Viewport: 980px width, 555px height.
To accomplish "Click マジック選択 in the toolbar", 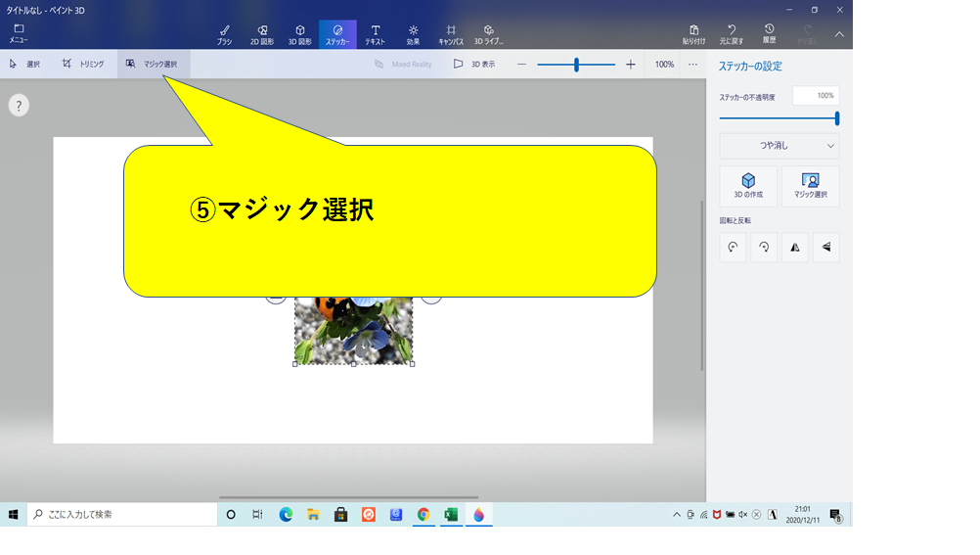I will pyautogui.click(x=154, y=64).
